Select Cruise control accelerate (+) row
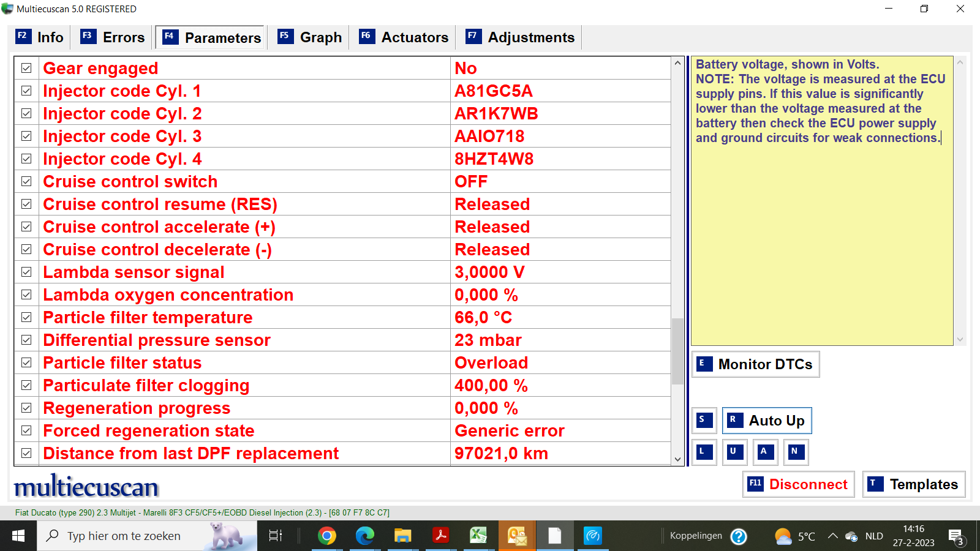The width and height of the screenshot is (980, 551). tap(343, 227)
